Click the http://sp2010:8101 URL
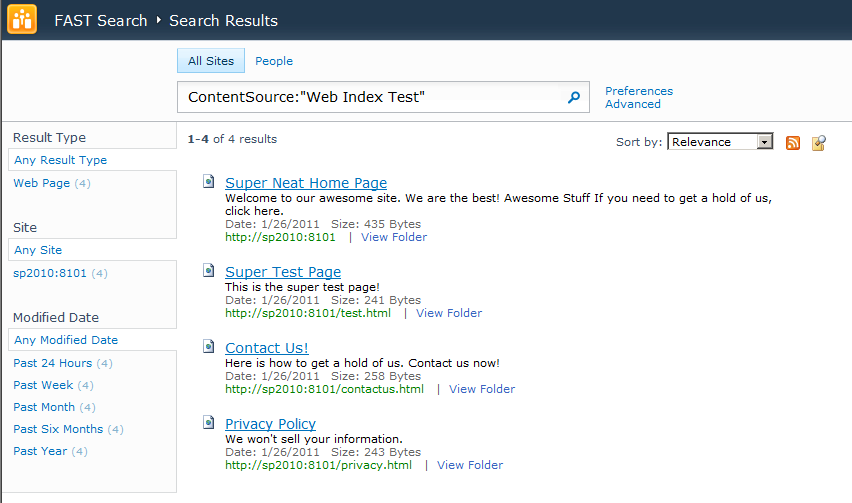This screenshot has height=503, width=852. click(280, 237)
